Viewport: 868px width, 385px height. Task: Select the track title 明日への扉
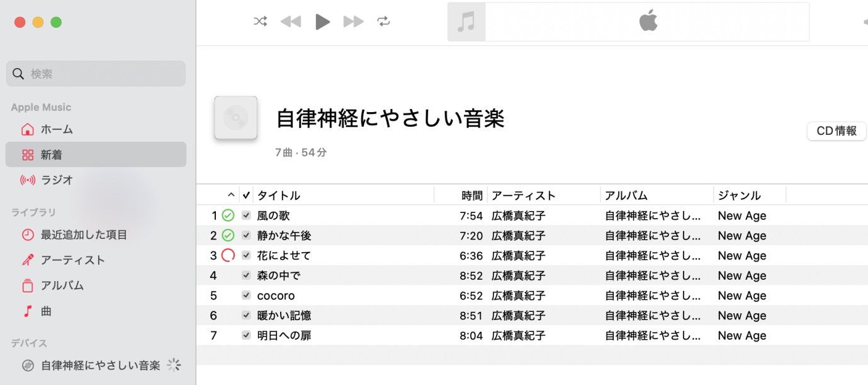[x=284, y=335]
